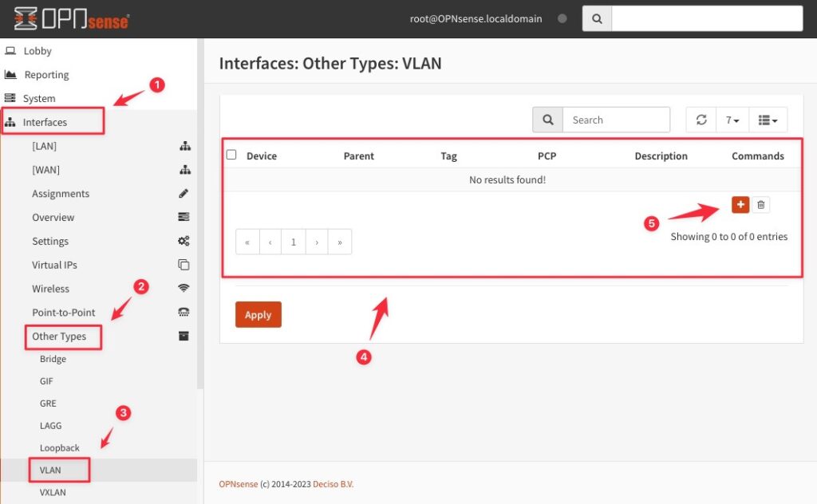Click the grey status indicator dot in header
This screenshot has height=504, width=817.
pyautogui.click(x=562, y=18)
